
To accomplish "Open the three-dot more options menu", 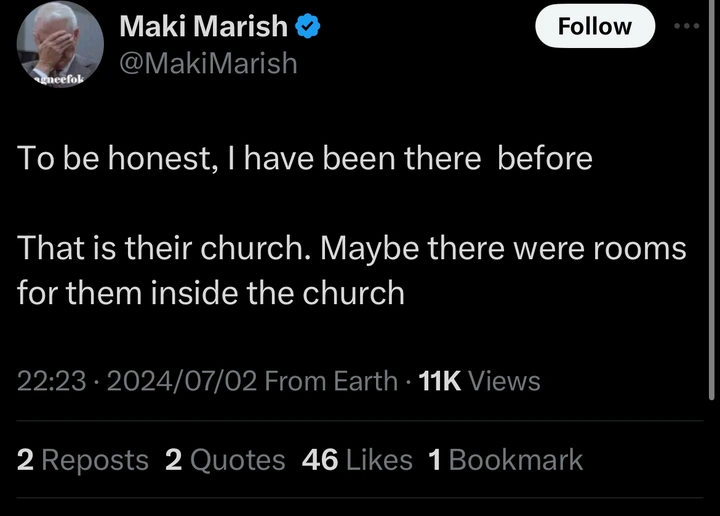I will pos(687,26).
